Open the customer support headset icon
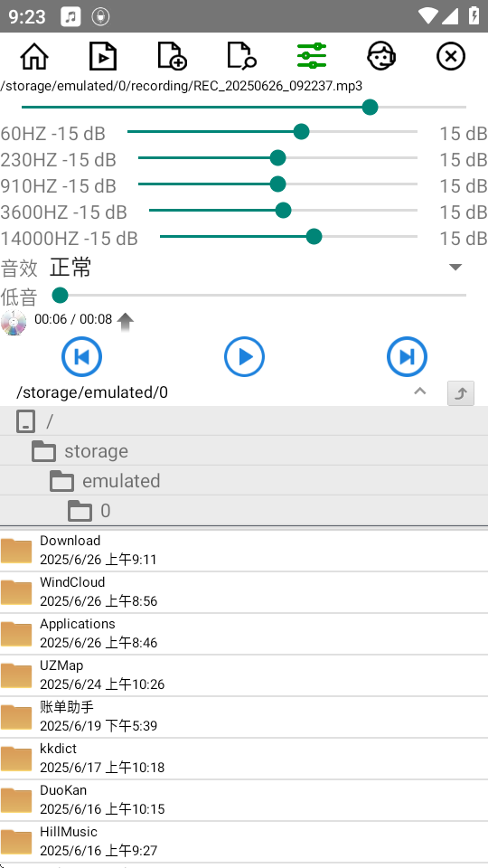 [x=381, y=56]
